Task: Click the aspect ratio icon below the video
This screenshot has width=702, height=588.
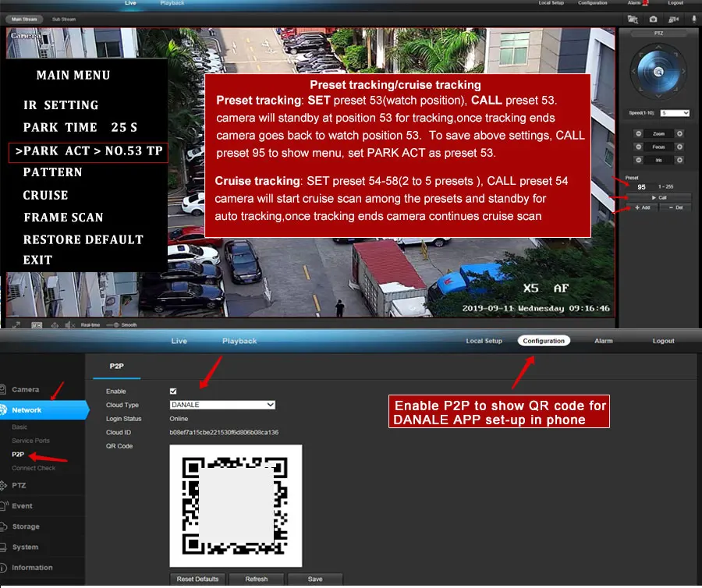Action: click(37, 325)
